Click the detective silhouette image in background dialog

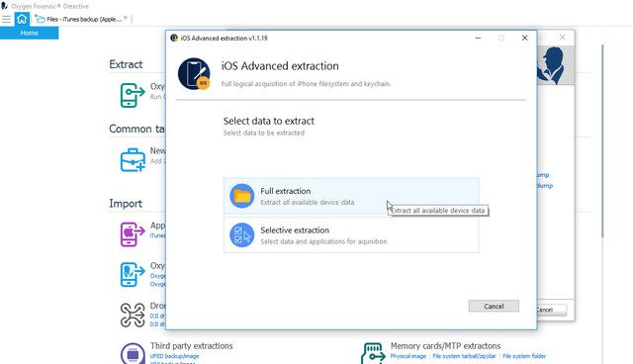point(551,65)
